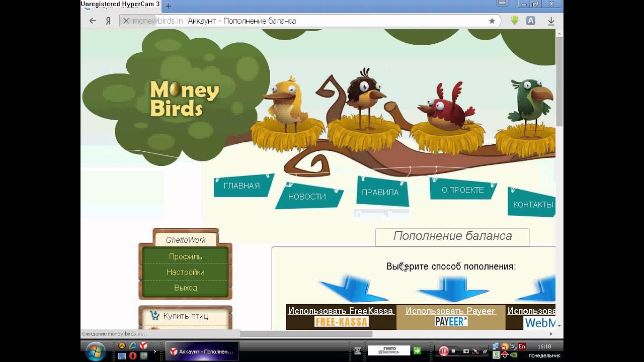Open a new browser tab

(x=168, y=6)
